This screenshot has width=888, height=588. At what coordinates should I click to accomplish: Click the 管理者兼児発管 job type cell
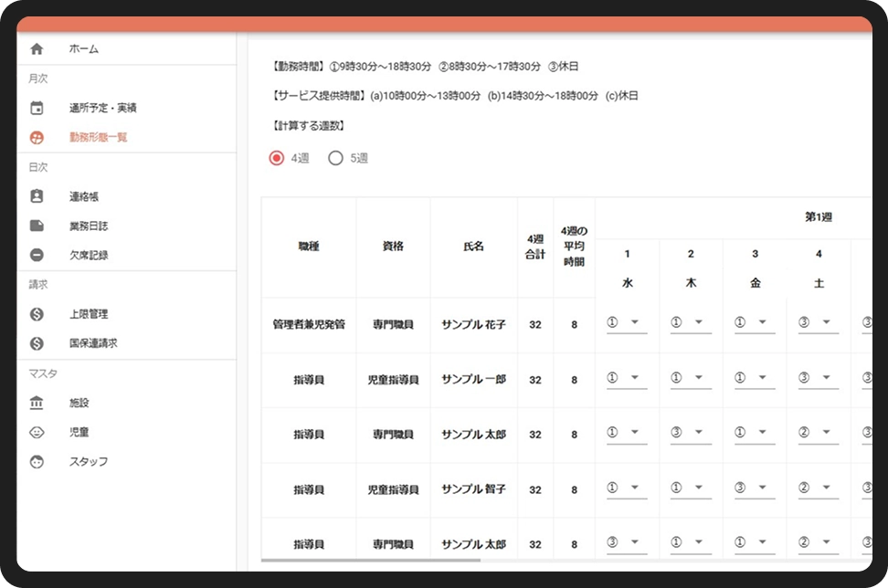pyautogui.click(x=309, y=324)
